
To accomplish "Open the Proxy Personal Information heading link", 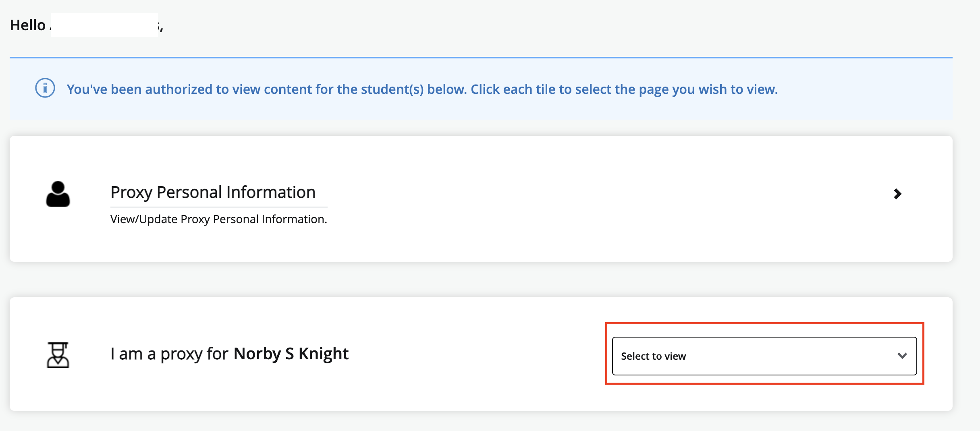I will coord(213,192).
